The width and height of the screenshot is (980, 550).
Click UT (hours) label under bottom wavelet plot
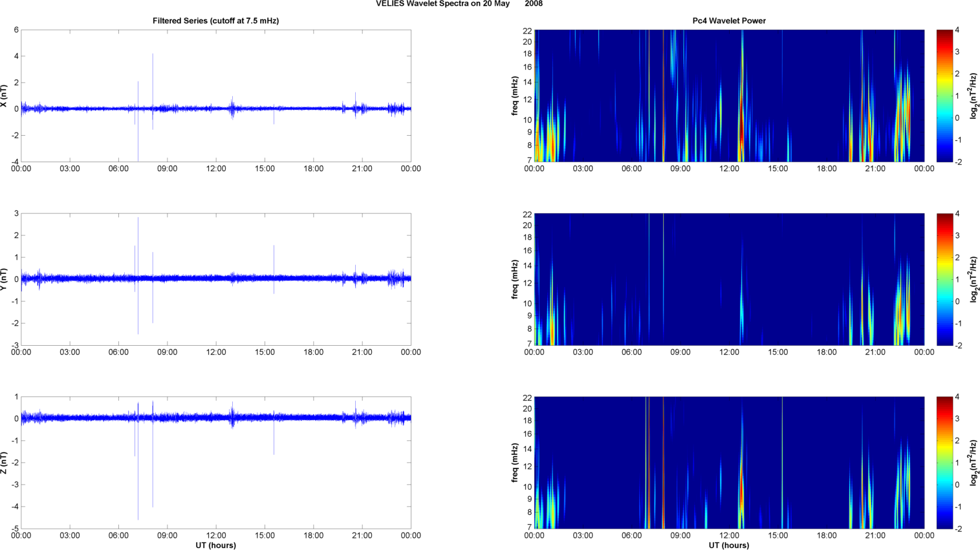pos(728,545)
